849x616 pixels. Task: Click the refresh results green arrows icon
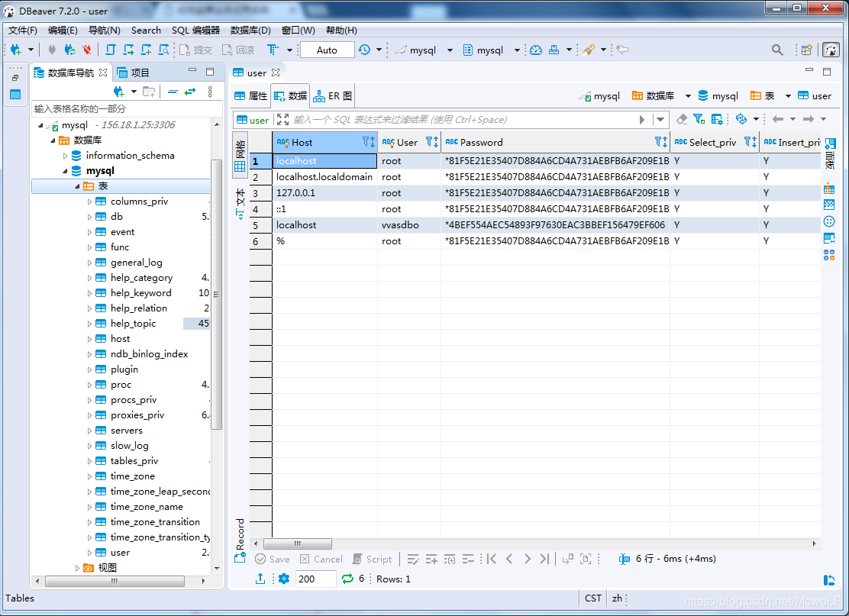(x=347, y=579)
